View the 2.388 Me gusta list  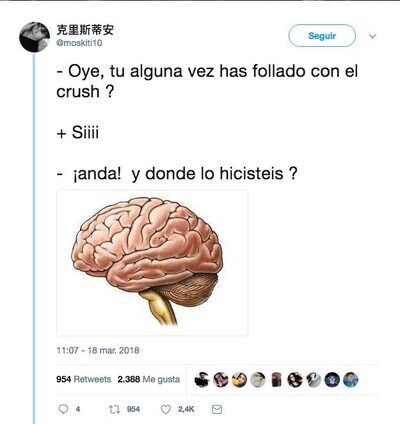coord(149,379)
